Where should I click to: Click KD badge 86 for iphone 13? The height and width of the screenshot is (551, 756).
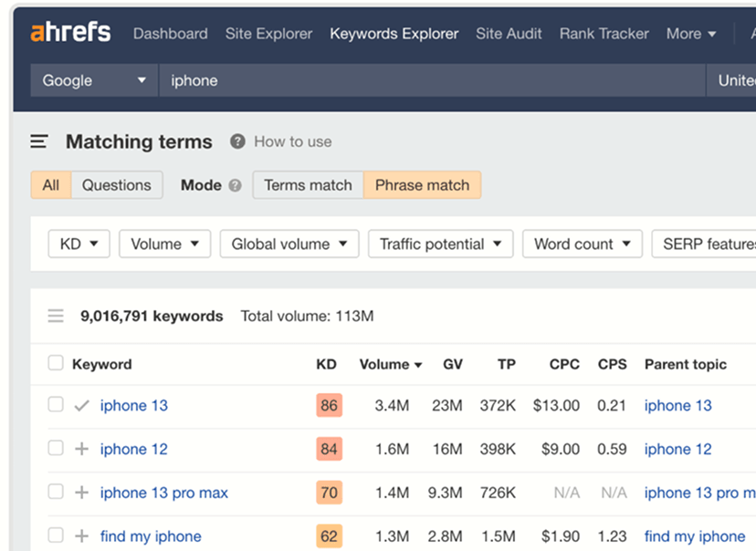tap(330, 405)
